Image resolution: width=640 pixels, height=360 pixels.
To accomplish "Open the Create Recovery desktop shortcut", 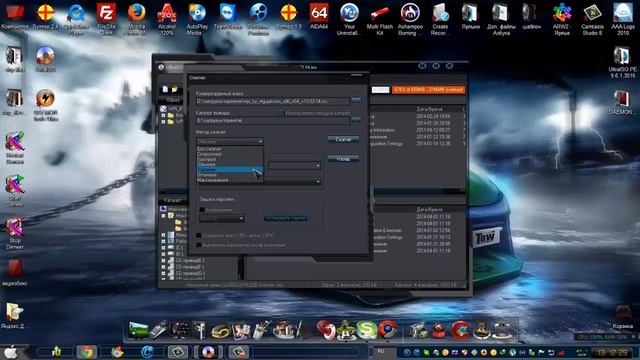I will pyautogui.click(x=440, y=18).
